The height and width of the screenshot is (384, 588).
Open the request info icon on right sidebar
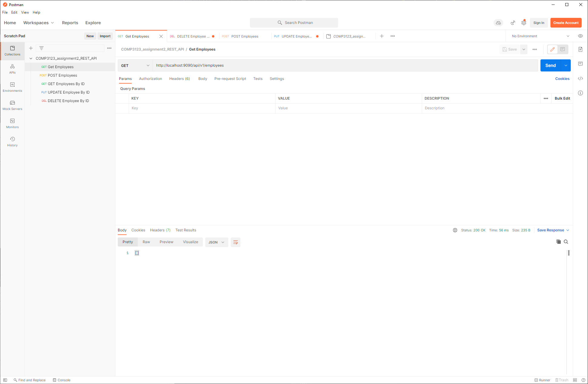coord(580,93)
